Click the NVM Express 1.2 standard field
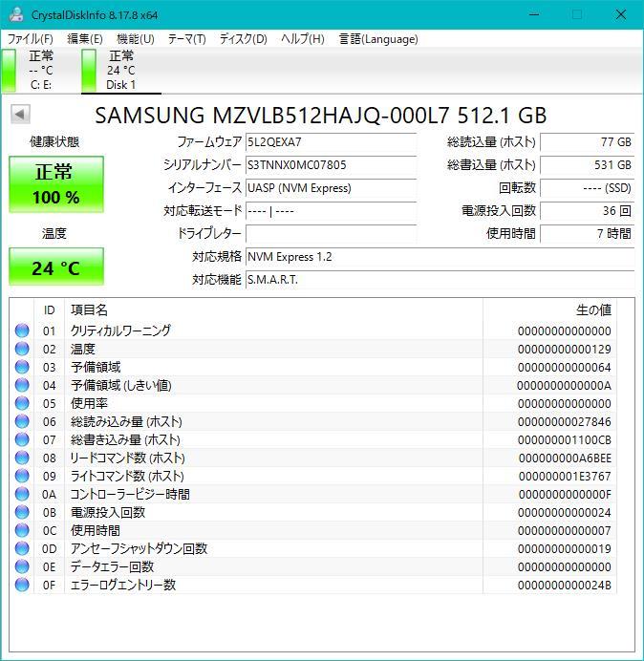Image resolution: width=644 pixels, height=661 pixels. click(x=440, y=256)
